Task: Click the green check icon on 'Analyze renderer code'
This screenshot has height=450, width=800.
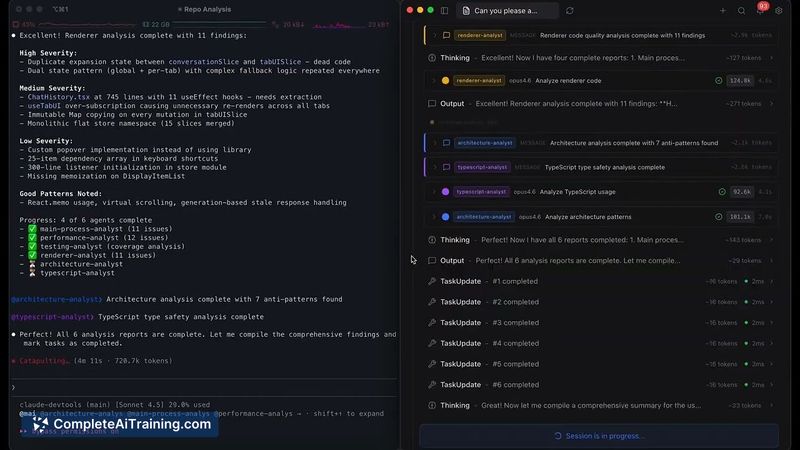Action: pos(718,81)
